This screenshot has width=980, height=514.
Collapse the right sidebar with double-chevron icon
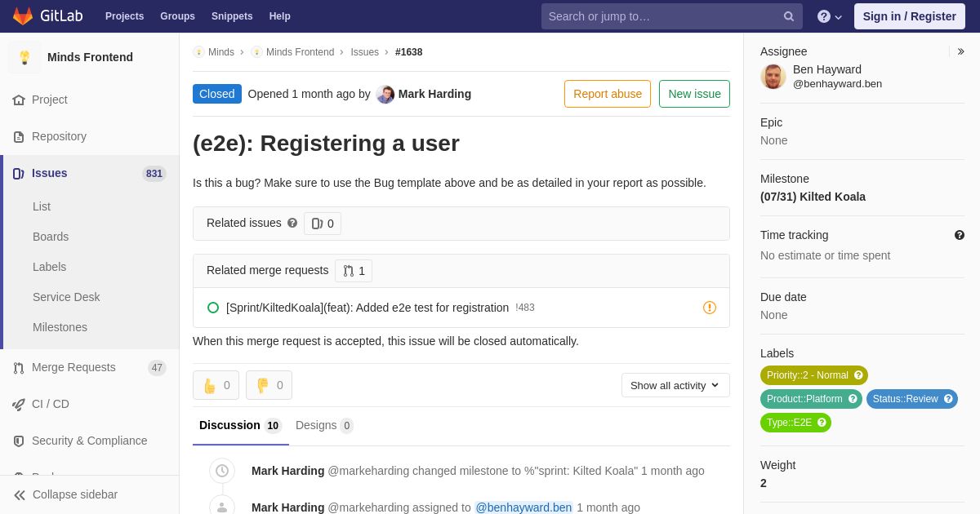tap(960, 51)
